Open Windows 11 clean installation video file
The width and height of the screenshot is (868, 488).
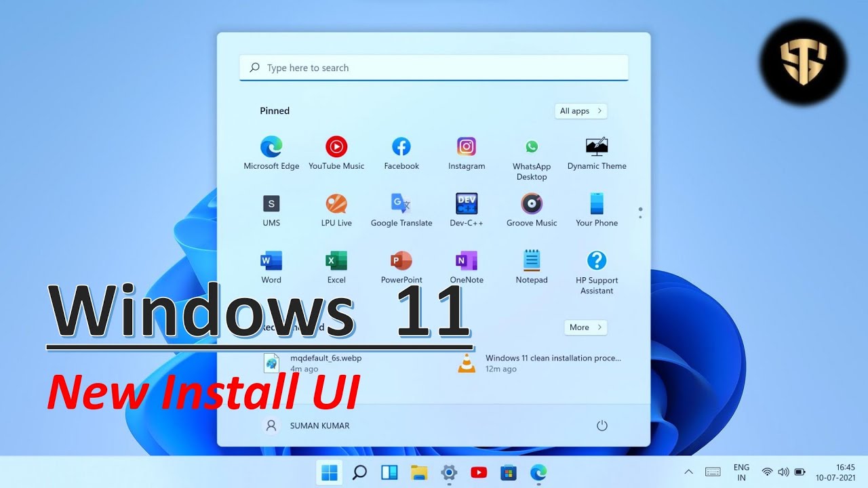pyautogui.click(x=540, y=363)
